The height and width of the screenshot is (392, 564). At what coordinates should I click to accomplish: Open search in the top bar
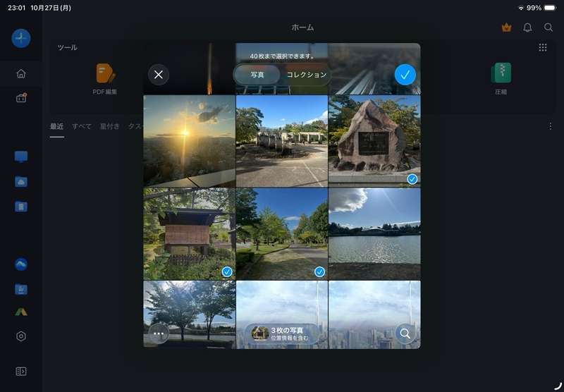point(548,27)
